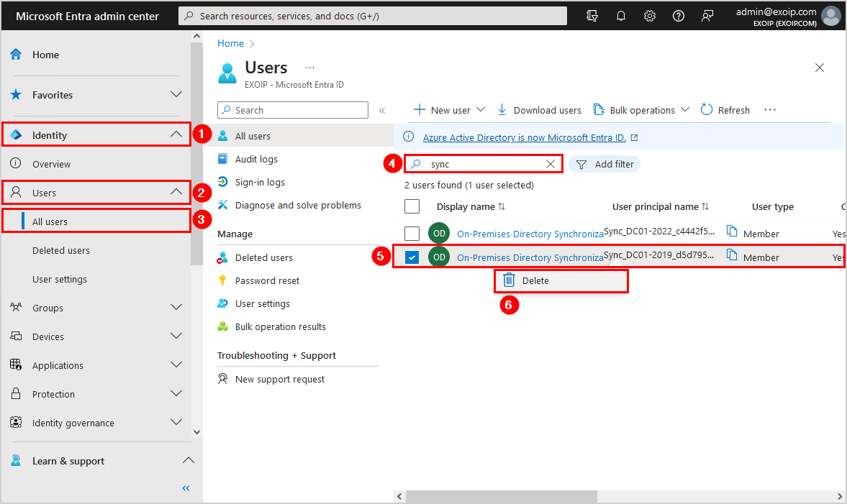Sort by User principal name column
Screen dimensions: 847x504
(x=660, y=206)
